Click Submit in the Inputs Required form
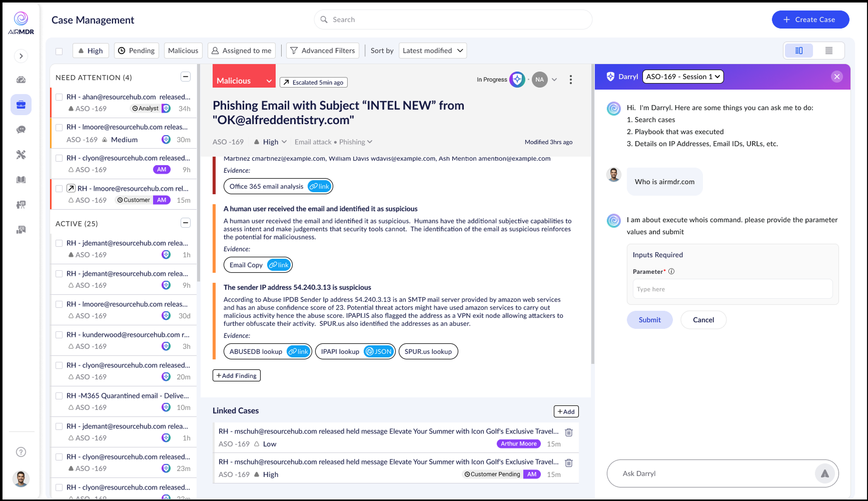Viewport: 868px width, 501px height. click(649, 320)
